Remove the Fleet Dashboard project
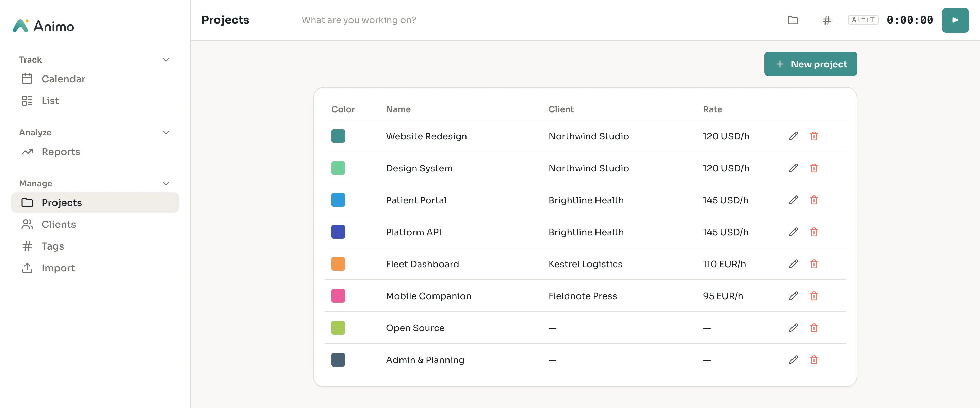Image resolution: width=980 pixels, height=408 pixels. coord(814,264)
